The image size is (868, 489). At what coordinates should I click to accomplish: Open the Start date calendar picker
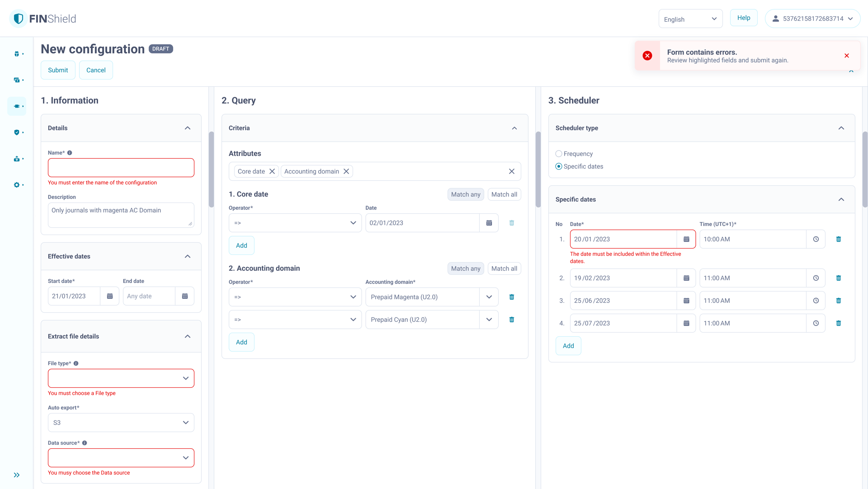pos(110,296)
